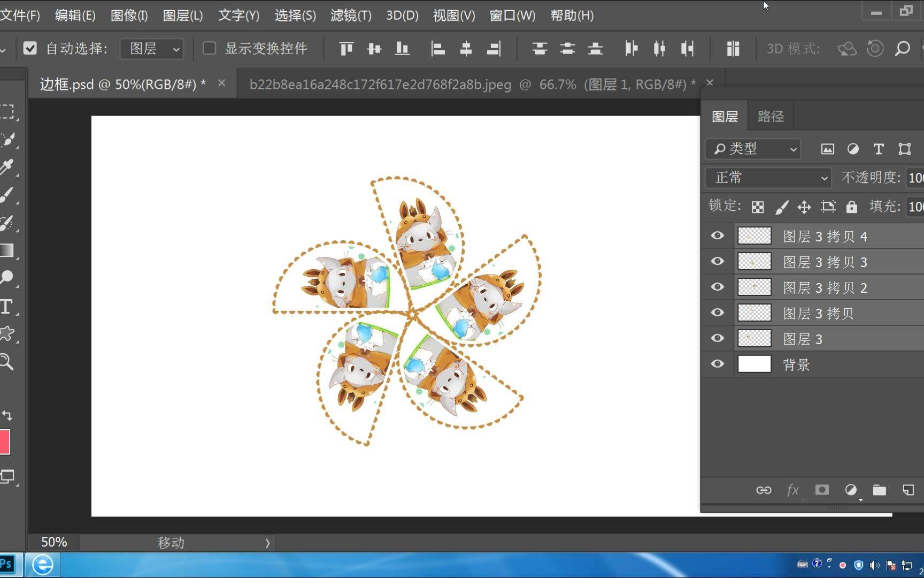The image size is (924, 578).
Task: Lock layer position
Action: pos(804,207)
